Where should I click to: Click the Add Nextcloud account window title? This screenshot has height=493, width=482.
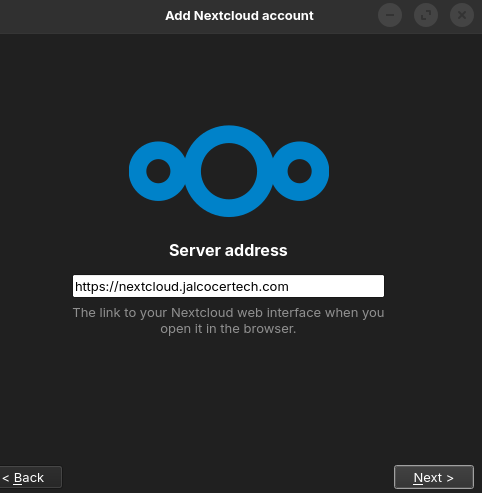coord(239,16)
